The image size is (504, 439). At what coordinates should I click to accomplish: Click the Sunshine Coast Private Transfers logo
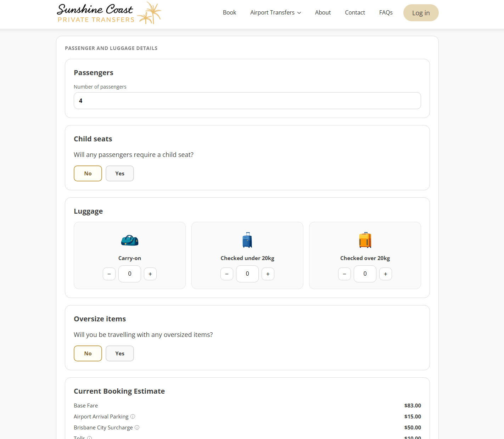coord(109,13)
